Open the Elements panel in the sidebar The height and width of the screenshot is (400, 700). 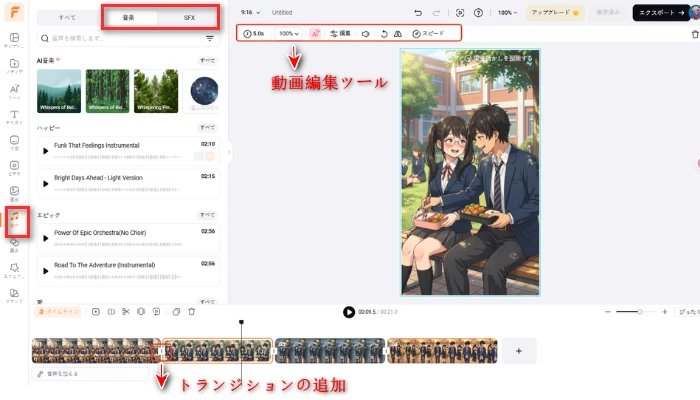coord(14,245)
